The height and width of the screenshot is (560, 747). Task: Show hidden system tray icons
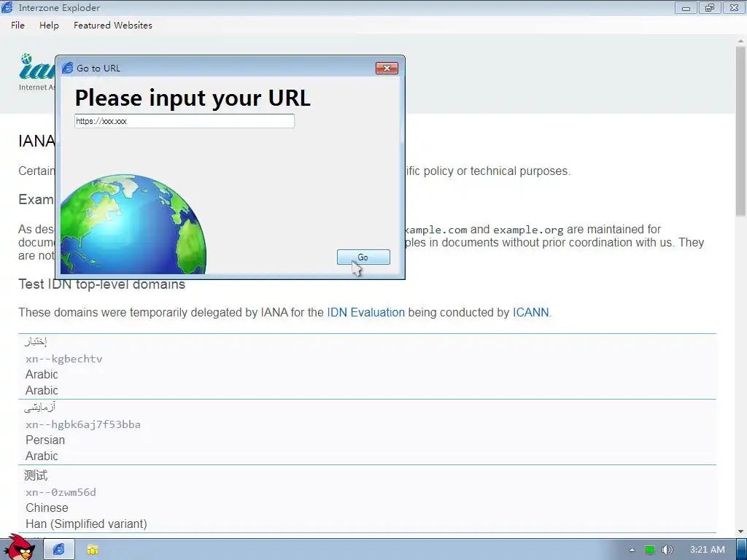click(632, 550)
